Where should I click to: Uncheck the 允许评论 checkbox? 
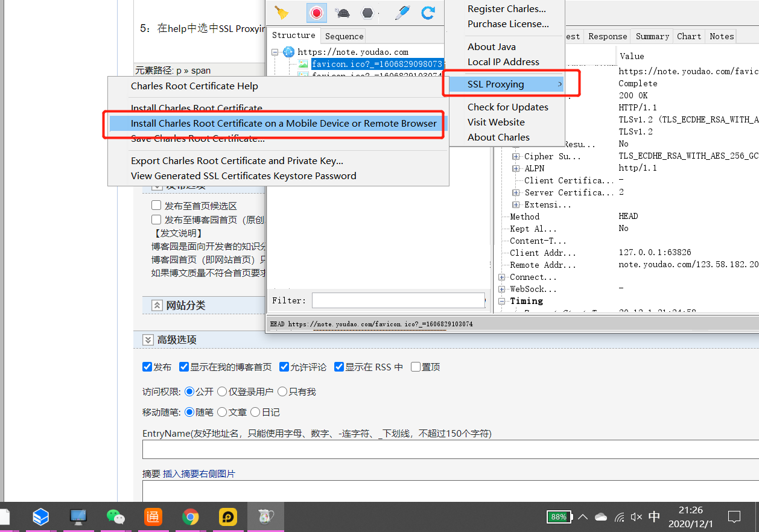point(284,367)
